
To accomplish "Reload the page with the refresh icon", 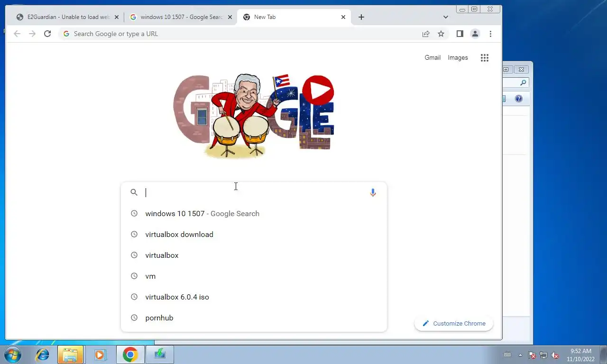I will coord(47,34).
